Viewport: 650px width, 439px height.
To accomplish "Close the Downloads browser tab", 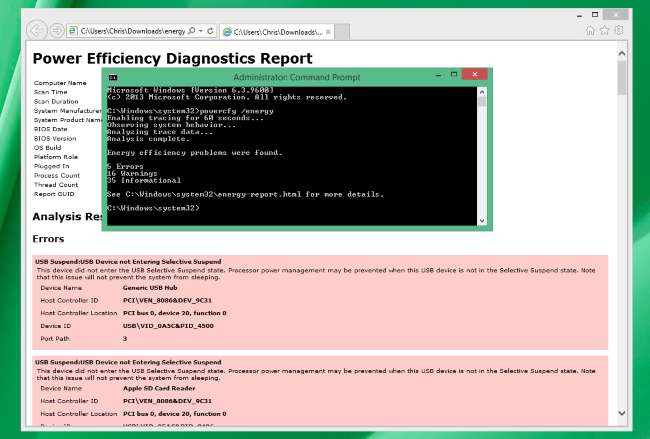I will [x=328, y=32].
